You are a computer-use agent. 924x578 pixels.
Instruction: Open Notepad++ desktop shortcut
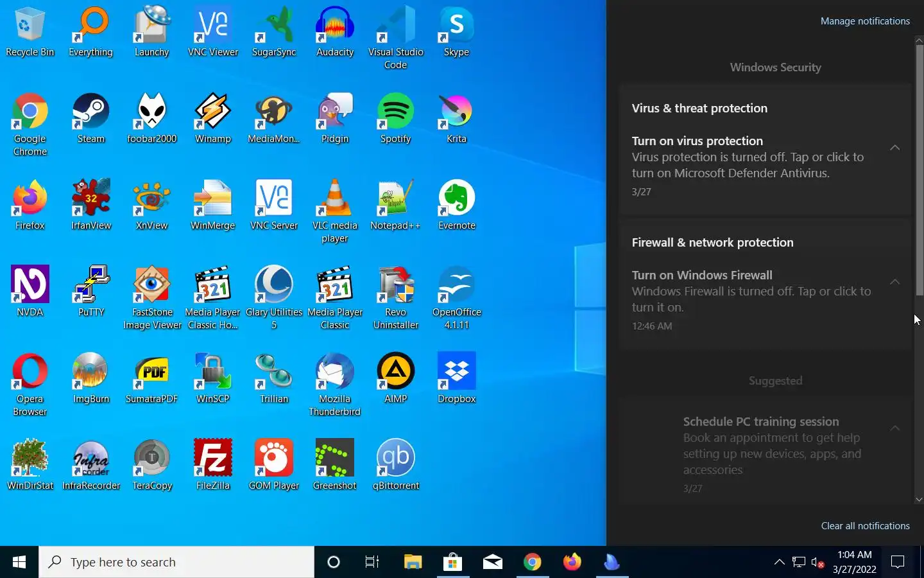[x=395, y=206]
